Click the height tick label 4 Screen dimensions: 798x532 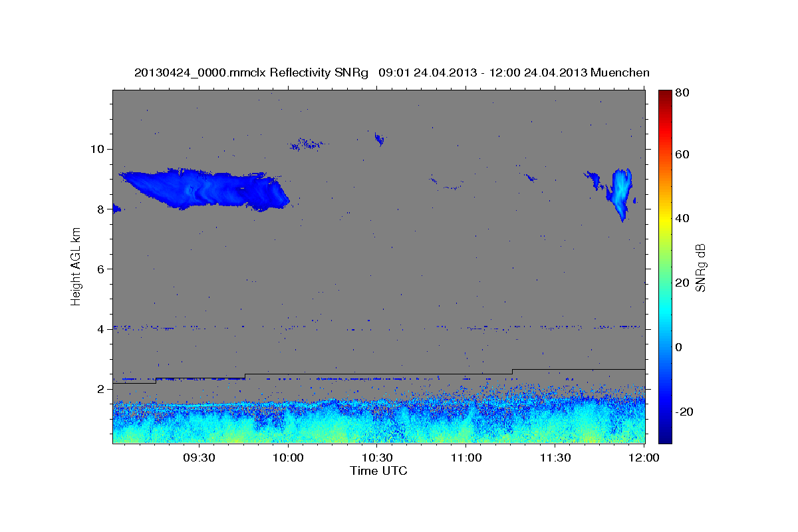(102, 329)
